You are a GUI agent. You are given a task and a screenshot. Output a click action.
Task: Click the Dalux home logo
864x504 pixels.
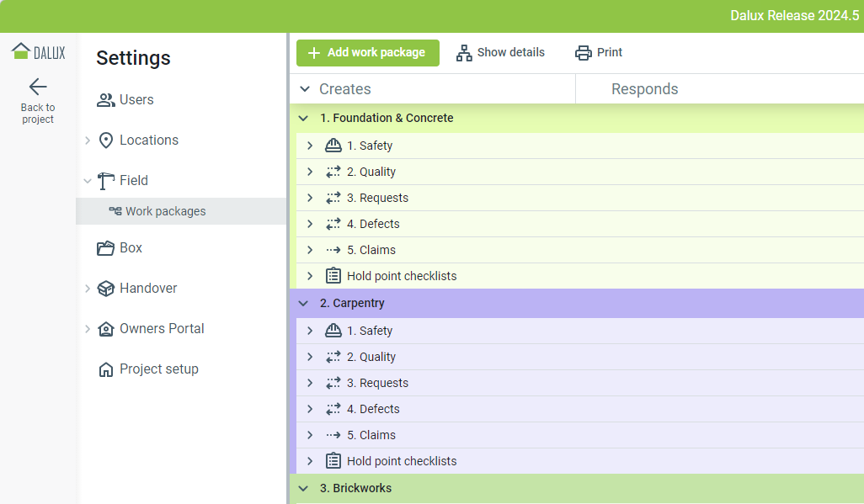tap(38, 52)
